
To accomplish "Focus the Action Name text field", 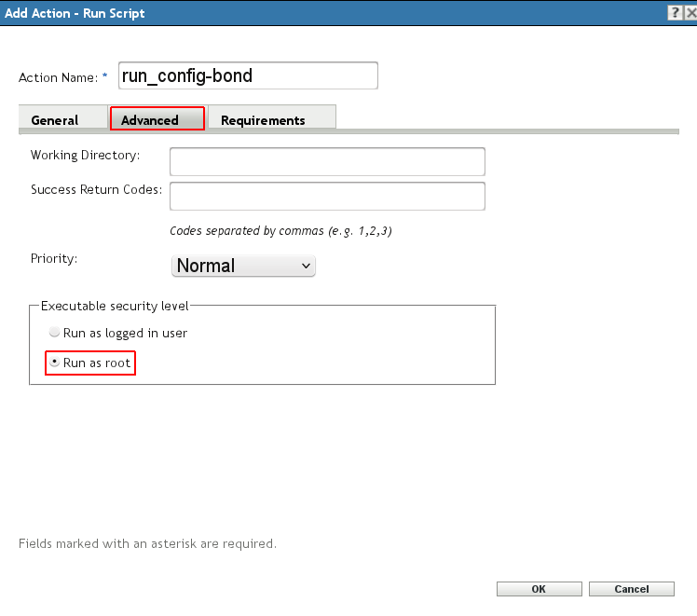I will [248, 75].
